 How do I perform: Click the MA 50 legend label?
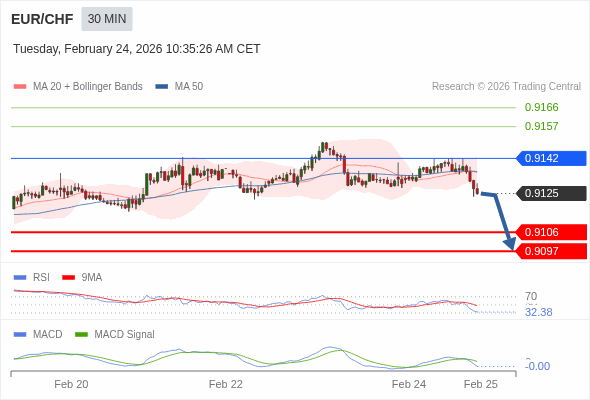(x=189, y=87)
